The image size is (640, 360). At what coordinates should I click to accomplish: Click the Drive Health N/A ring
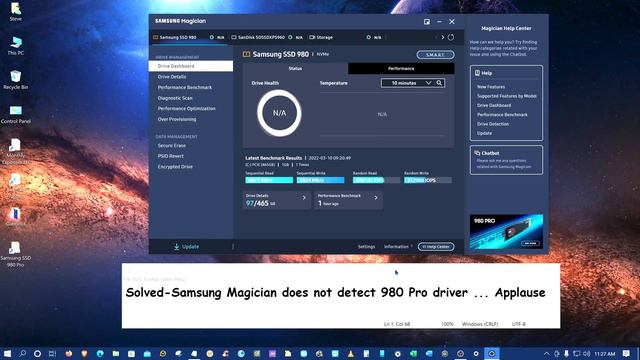pyautogui.click(x=279, y=113)
